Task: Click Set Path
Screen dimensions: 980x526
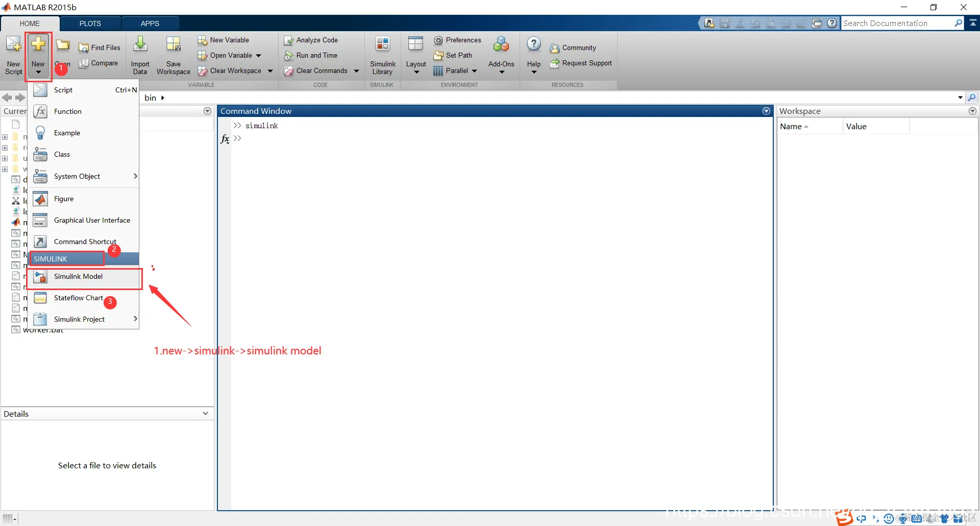Action: pos(453,55)
